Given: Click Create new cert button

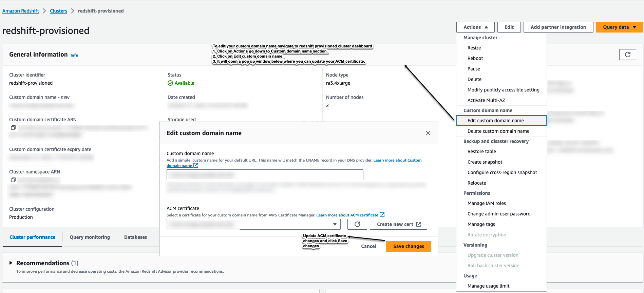Looking at the screenshot, I should pos(398,224).
